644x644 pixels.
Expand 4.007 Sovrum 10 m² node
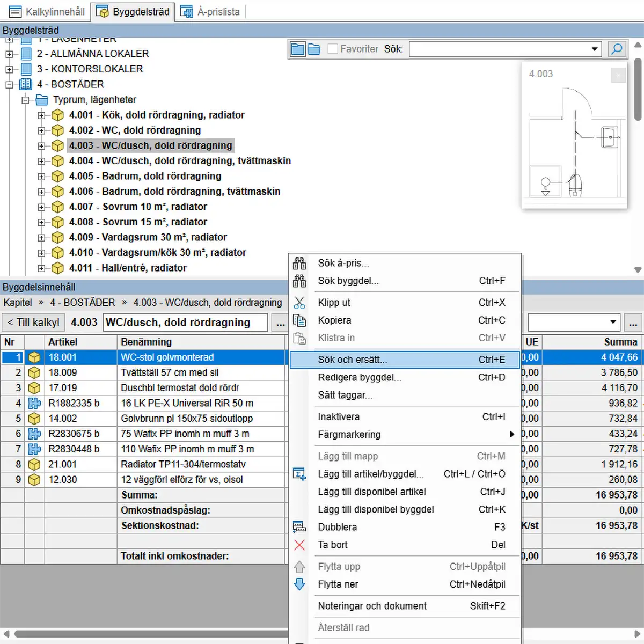point(41,207)
